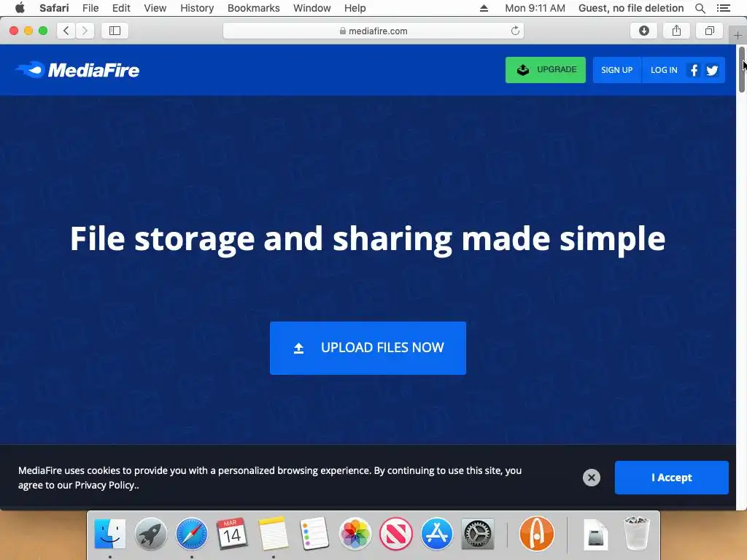Dismiss the cookie banner with X

point(591,477)
